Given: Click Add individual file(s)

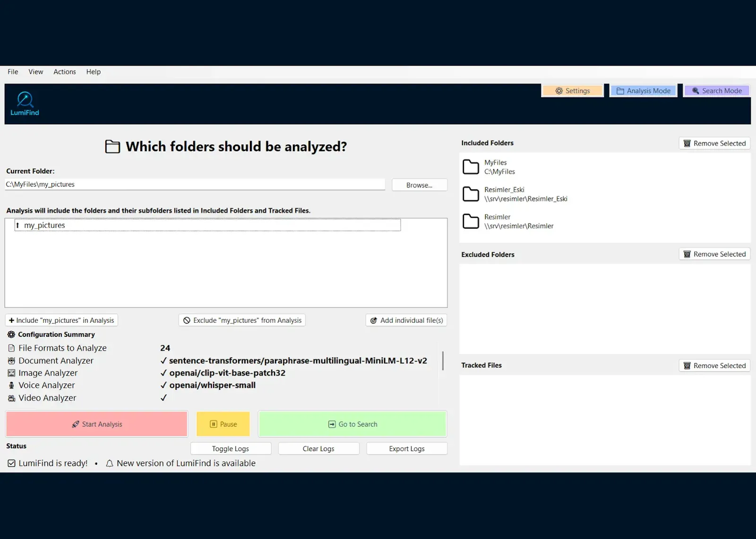Looking at the screenshot, I should [x=406, y=320].
